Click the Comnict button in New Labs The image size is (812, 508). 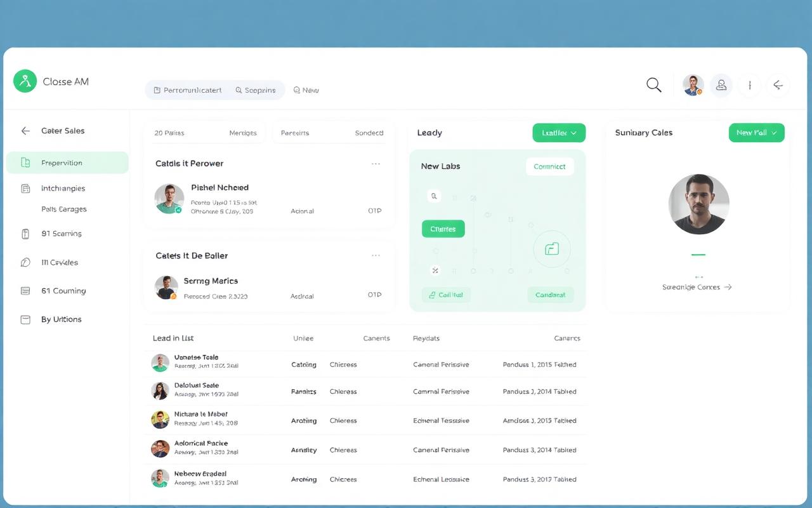550,166
